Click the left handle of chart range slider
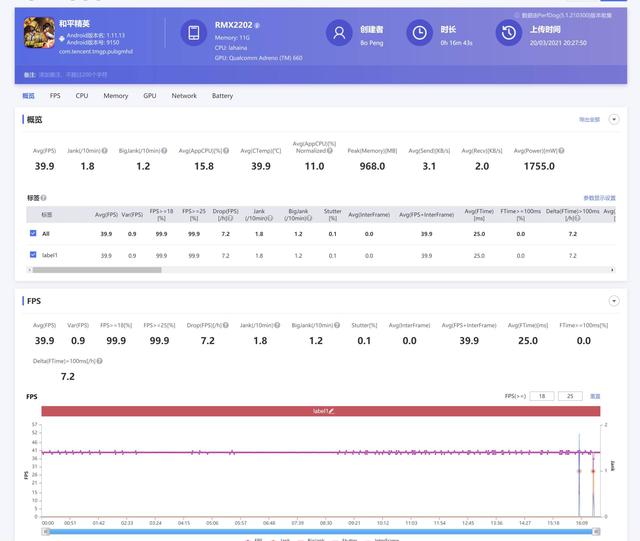640x541 pixels. tap(46, 532)
